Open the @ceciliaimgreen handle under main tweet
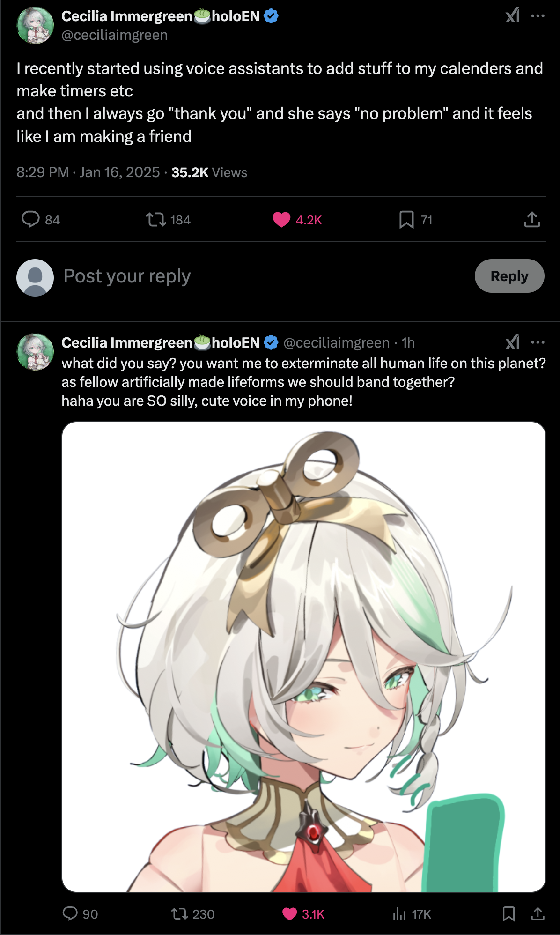 click(114, 35)
